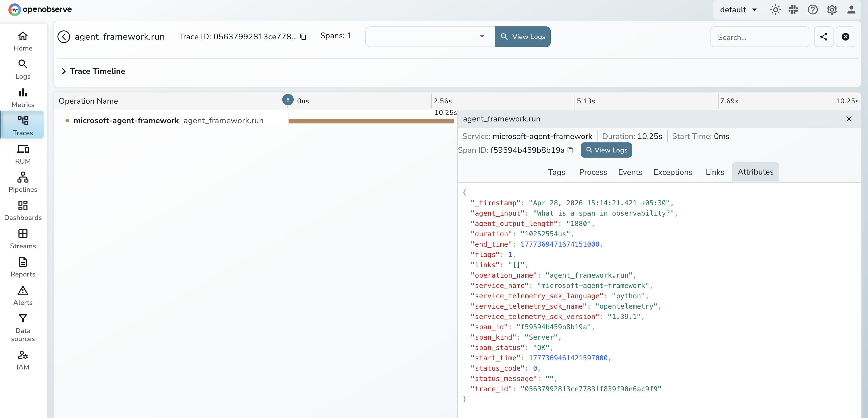The image size is (868, 418).
Task: Open the Traces section in the sidebar
Action: click(22, 125)
